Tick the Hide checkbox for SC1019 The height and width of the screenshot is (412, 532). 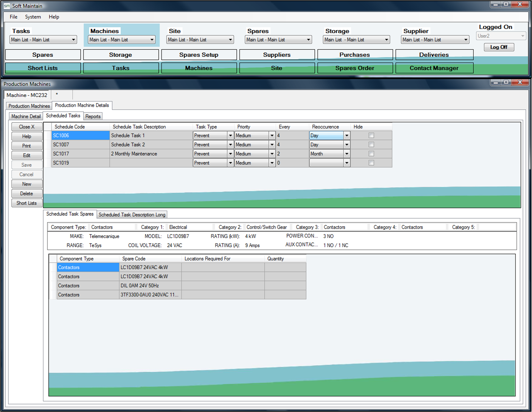pyautogui.click(x=371, y=163)
